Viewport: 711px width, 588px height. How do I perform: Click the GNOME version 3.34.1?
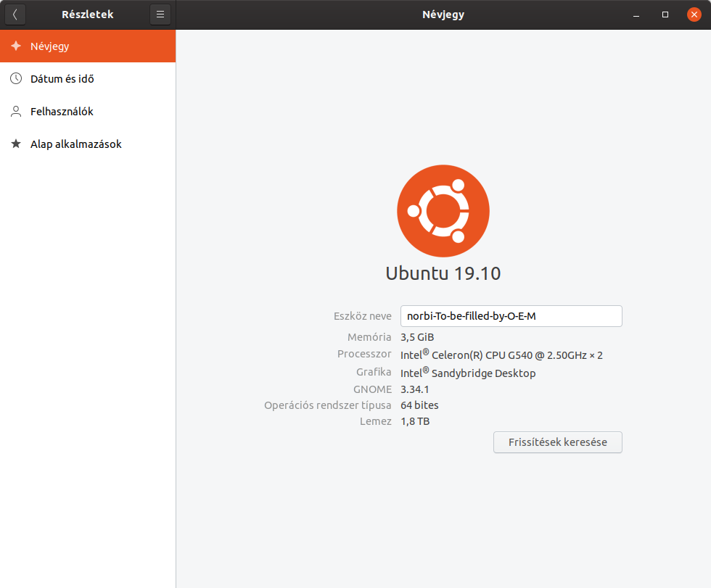coord(414,389)
